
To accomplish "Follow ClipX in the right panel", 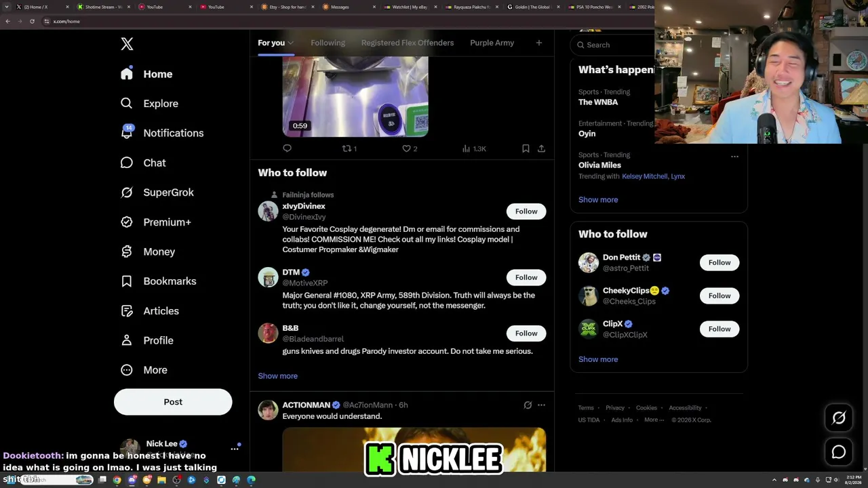I will coord(719,329).
